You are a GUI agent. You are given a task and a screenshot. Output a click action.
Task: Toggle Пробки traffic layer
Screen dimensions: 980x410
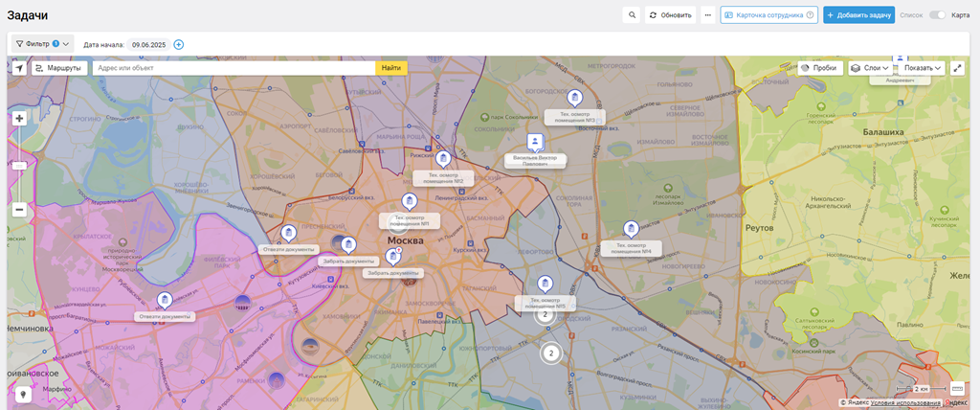click(x=820, y=68)
